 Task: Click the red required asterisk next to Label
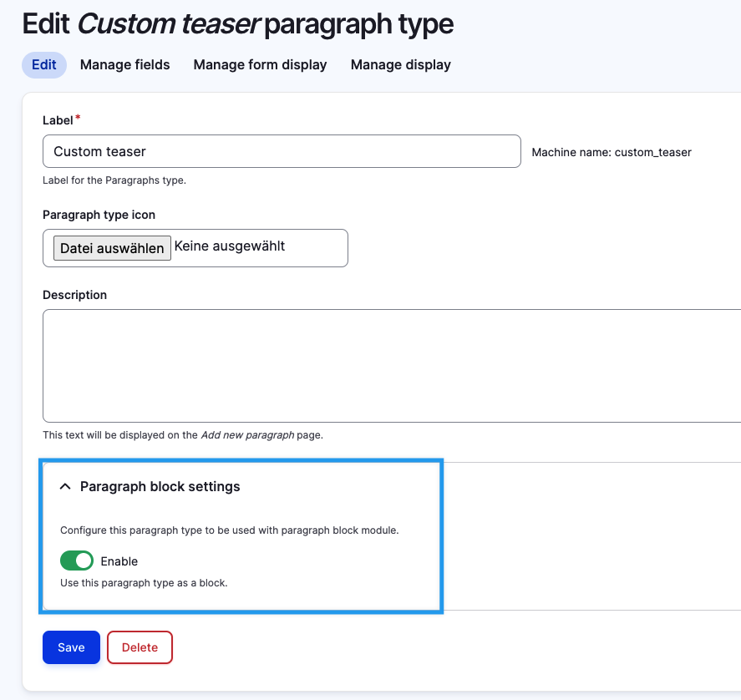coord(77,116)
